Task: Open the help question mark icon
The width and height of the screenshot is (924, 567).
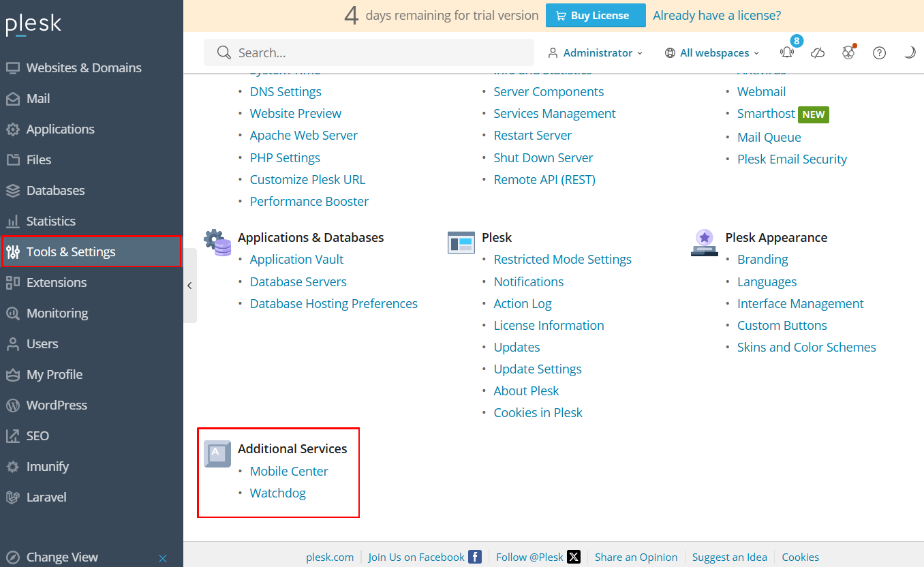Action: [x=880, y=52]
